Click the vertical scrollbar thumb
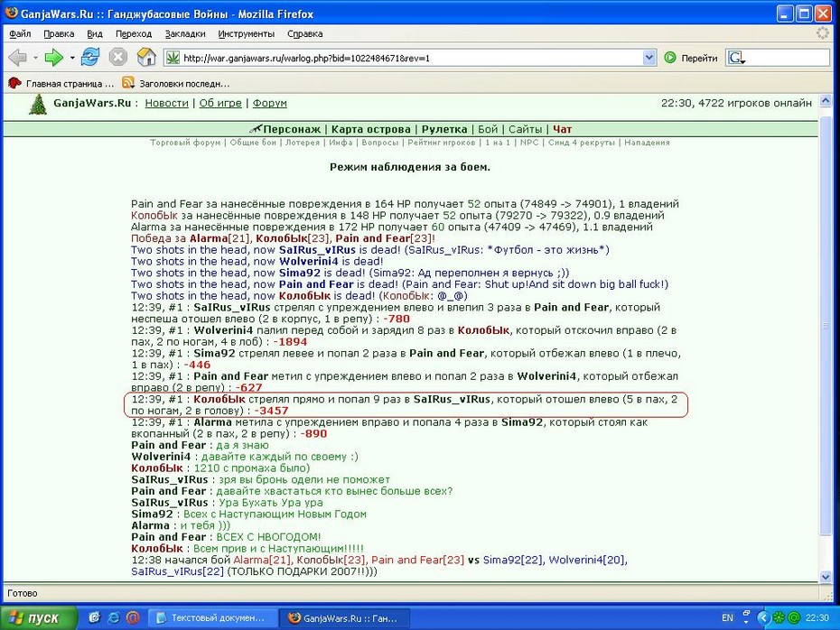Image resolution: width=840 pixels, height=630 pixels. click(x=825, y=326)
